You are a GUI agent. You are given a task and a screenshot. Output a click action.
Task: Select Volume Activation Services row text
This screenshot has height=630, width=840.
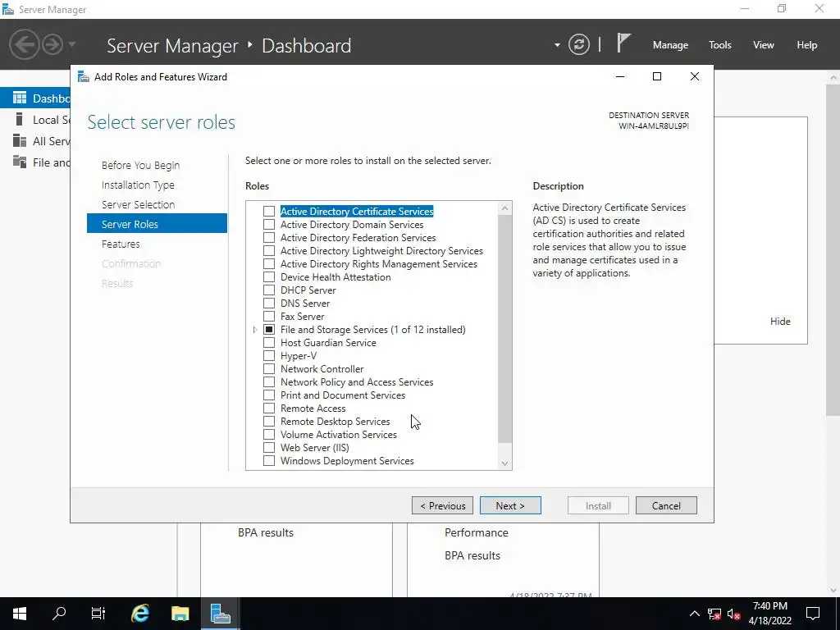[x=339, y=435]
